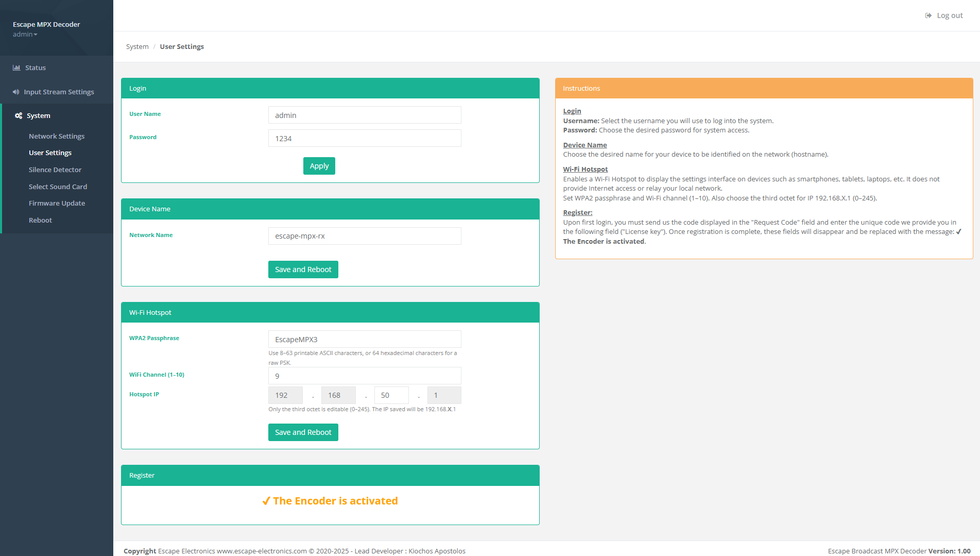This screenshot has width=980, height=556.
Task: Open Silence Detector page
Action: (x=55, y=170)
